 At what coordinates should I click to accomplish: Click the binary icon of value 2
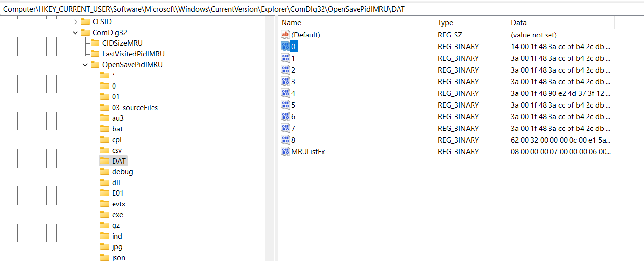click(285, 70)
